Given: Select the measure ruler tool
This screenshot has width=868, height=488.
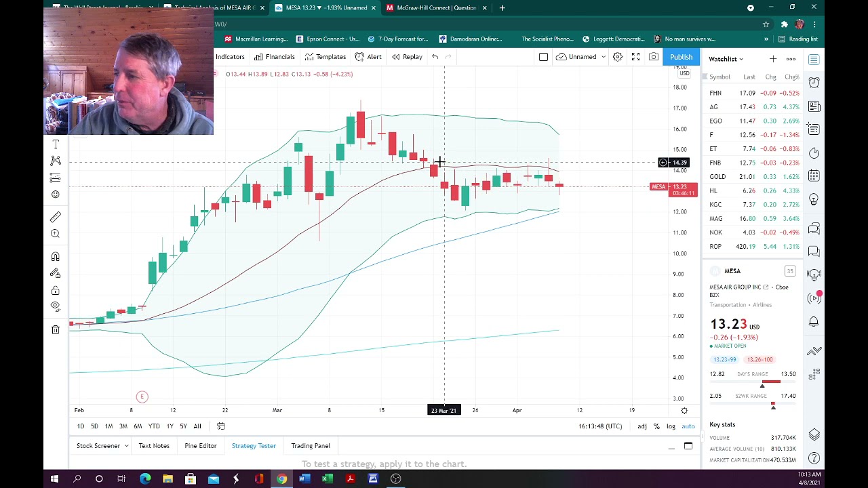Looking at the screenshot, I should pos(56,217).
